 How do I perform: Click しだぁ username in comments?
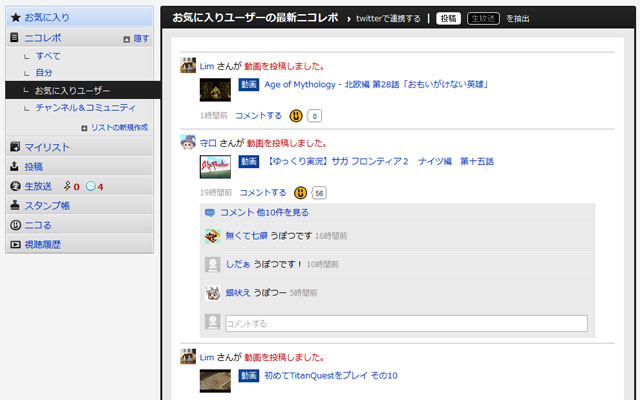pyautogui.click(x=238, y=264)
